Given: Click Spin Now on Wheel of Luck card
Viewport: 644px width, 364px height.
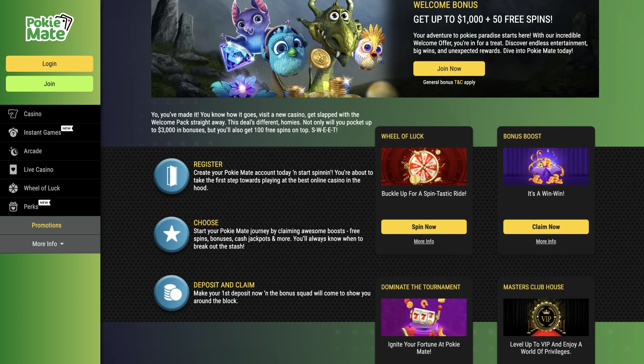Looking at the screenshot, I should coord(424,227).
